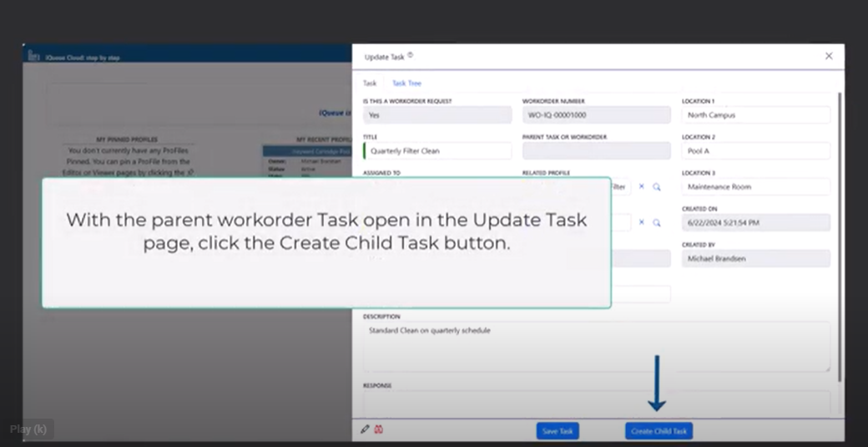Switch to the Task Tree tab
The image size is (868, 447).
point(406,84)
